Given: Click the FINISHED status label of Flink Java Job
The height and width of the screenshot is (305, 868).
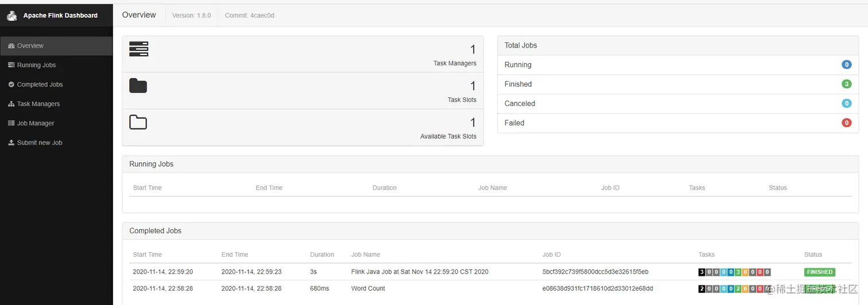Looking at the screenshot, I should pyautogui.click(x=819, y=272).
